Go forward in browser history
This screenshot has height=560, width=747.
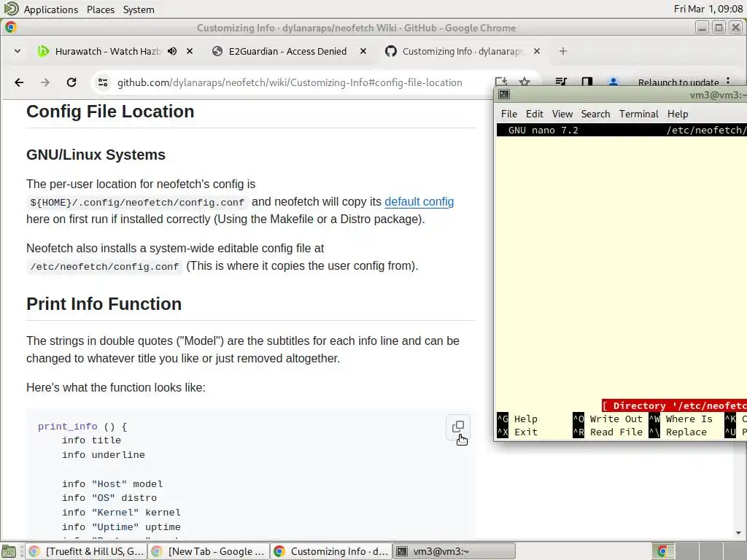pyautogui.click(x=45, y=82)
